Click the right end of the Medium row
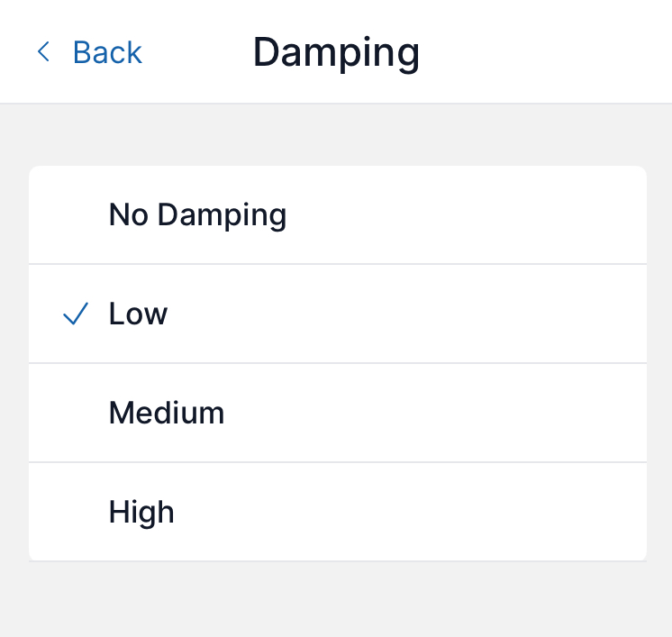Viewport: 672px width, 637px height. pyautogui.click(x=613, y=414)
